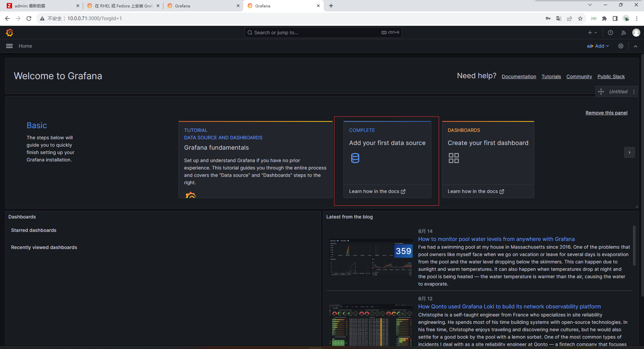Click the translate page icon
644x349 pixels.
559,18
